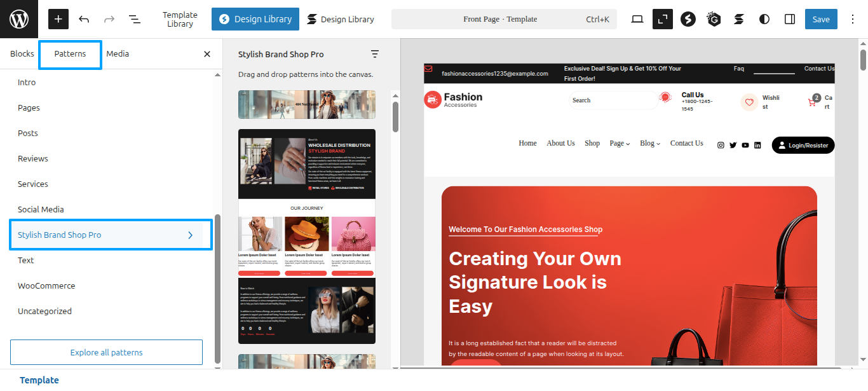The height and width of the screenshot is (391, 868).
Task: Click the mail envelope icon in the top bar
Action: click(x=428, y=69)
